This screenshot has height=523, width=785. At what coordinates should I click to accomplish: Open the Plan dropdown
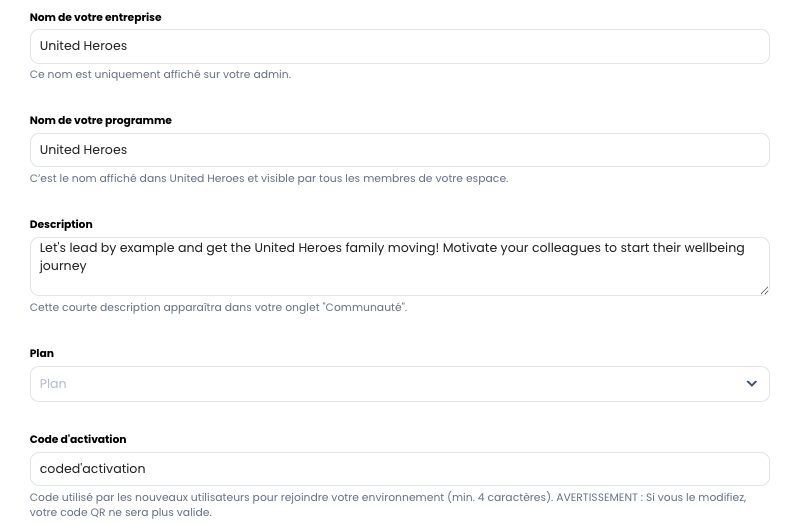pyautogui.click(x=399, y=384)
